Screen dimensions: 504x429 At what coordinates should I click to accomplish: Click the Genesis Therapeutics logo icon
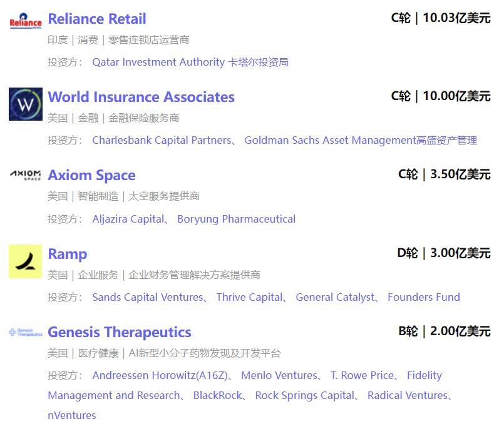26,333
